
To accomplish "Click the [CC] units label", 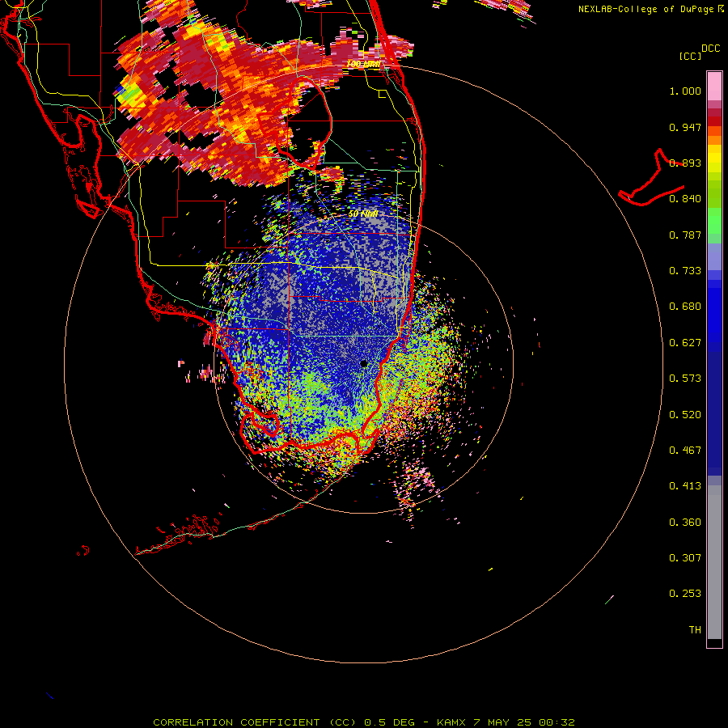I will (x=690, y=56).
